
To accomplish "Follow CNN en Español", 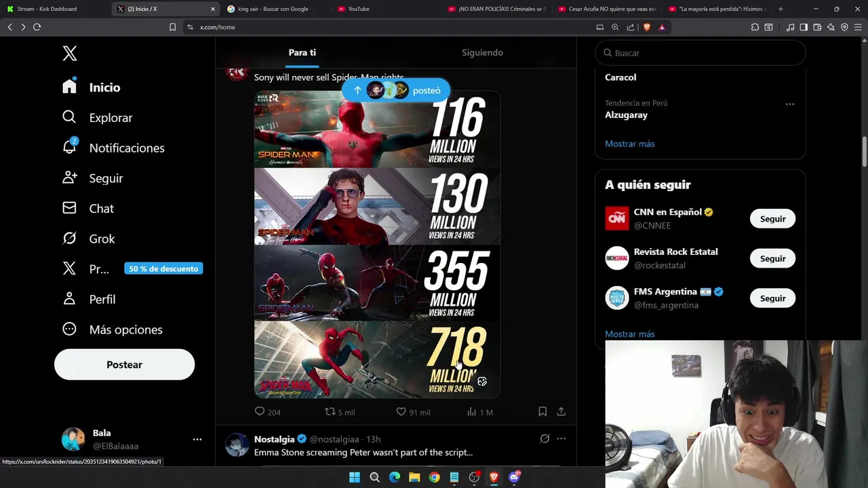I will (x=772, y=219).
